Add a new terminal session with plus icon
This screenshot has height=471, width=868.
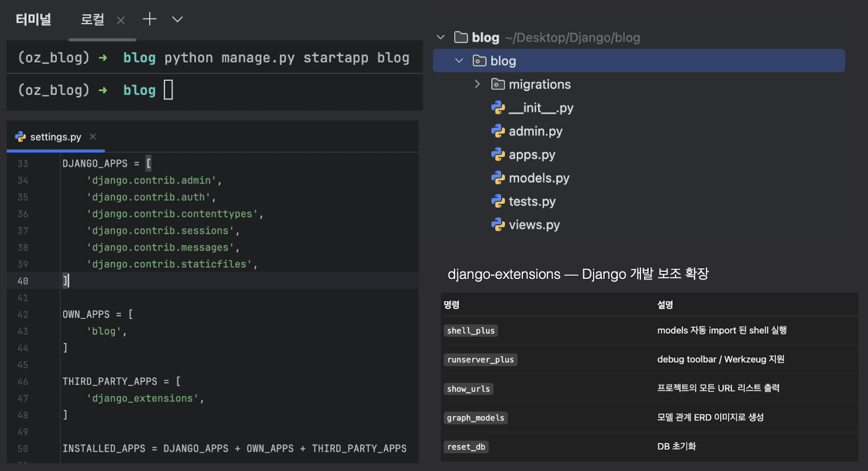coord(150,20)
